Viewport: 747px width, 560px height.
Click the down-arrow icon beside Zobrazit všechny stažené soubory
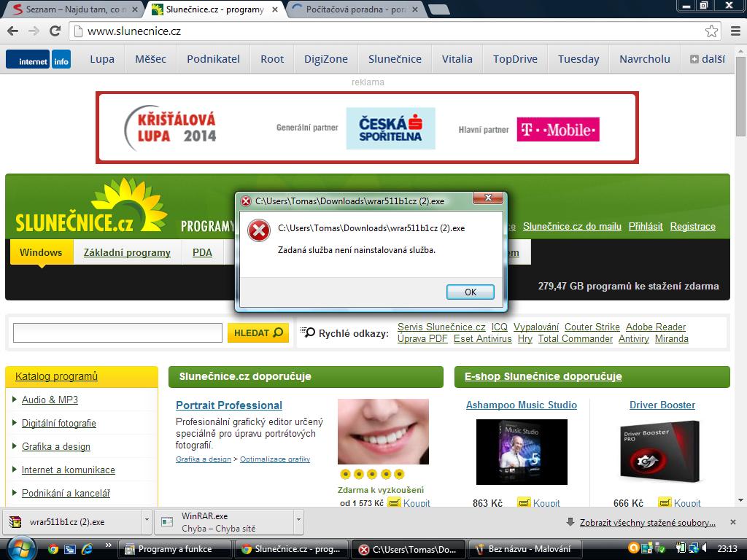click(x=570, y=522)
